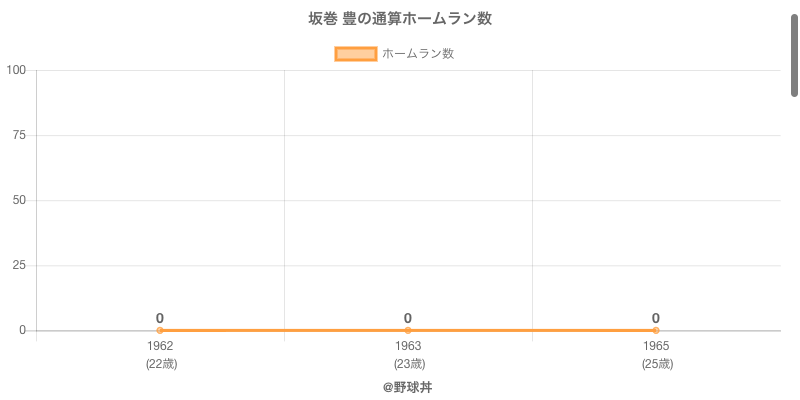The image size is (800, 400).
Task: Click the (25歳) age label
Action: coord(657,364)
